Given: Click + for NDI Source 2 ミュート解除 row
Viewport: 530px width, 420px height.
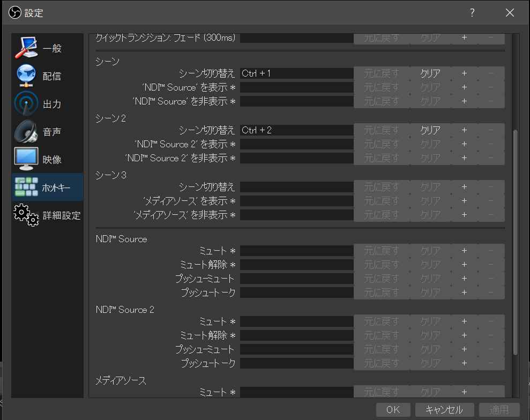Looking at the screenshot, I should coord(464,335).
